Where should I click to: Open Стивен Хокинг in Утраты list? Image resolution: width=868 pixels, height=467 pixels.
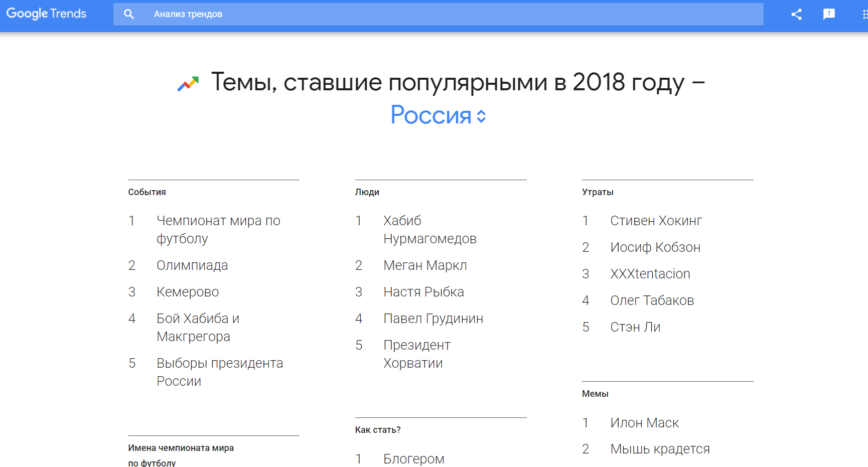pos(656,221)
